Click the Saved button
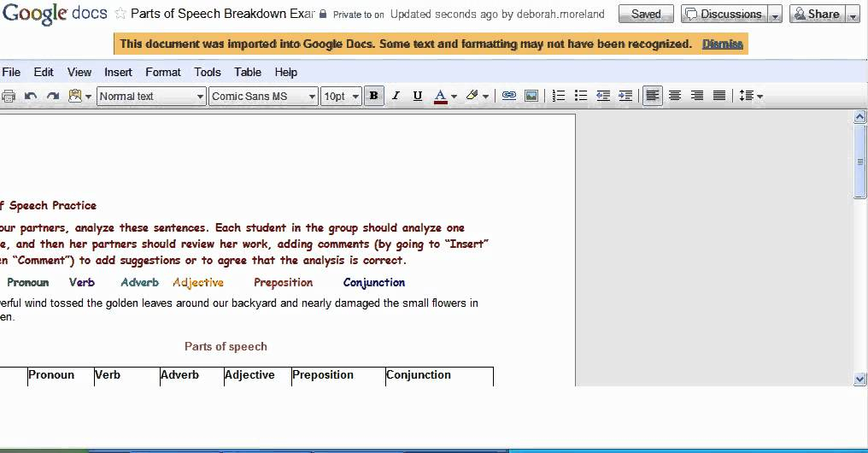The height and width of the screenshot is (453, 868). [646, 14]
